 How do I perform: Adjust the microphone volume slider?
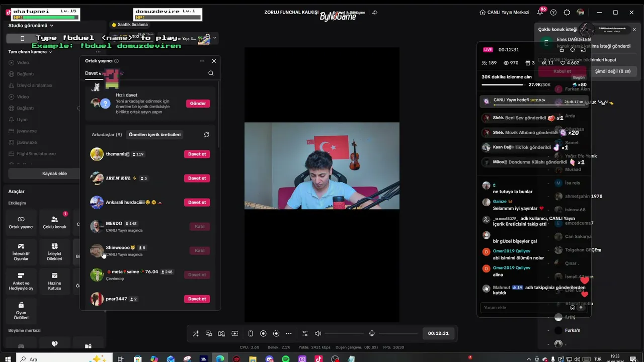[x=398, y=333]
